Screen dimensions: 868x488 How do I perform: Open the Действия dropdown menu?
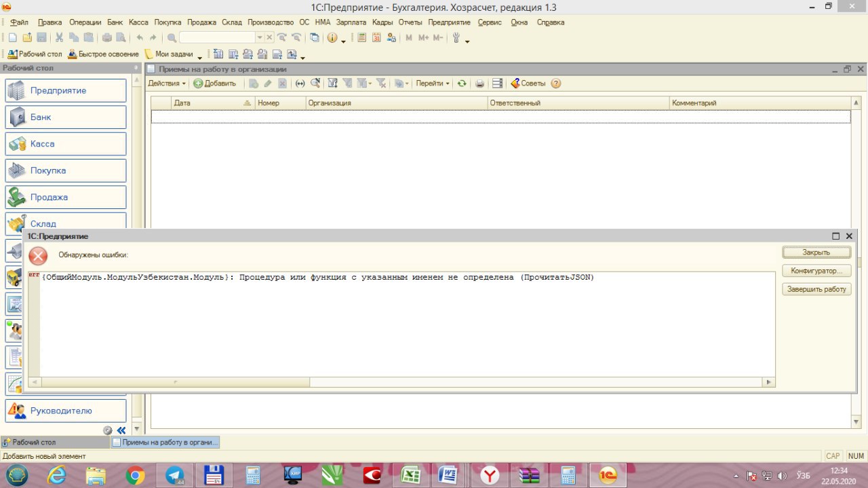(167, 83)
